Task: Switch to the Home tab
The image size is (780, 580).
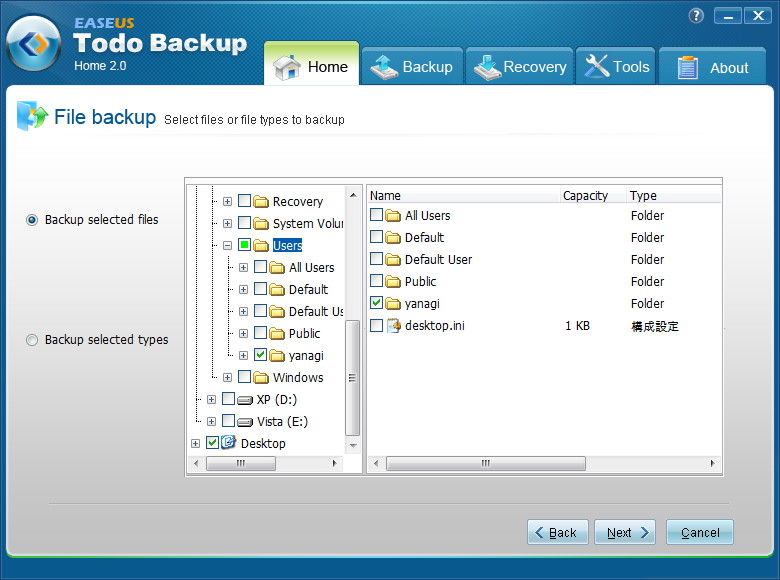Action: pyautogui.click(x=311, y=64)
